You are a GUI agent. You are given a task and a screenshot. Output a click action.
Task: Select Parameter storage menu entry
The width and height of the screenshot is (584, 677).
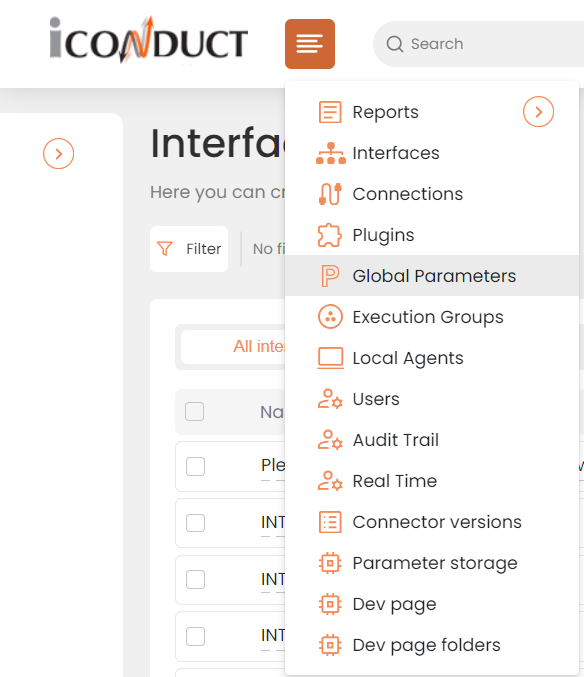[435, 563]
